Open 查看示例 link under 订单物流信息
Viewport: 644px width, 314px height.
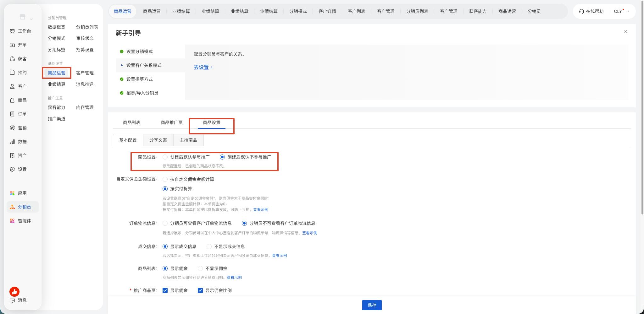tap(310, 233)
